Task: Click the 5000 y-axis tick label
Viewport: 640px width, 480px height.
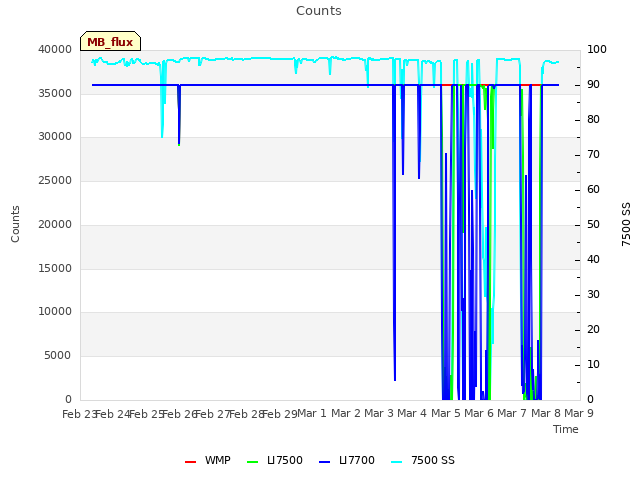Action: coord(58,355)
